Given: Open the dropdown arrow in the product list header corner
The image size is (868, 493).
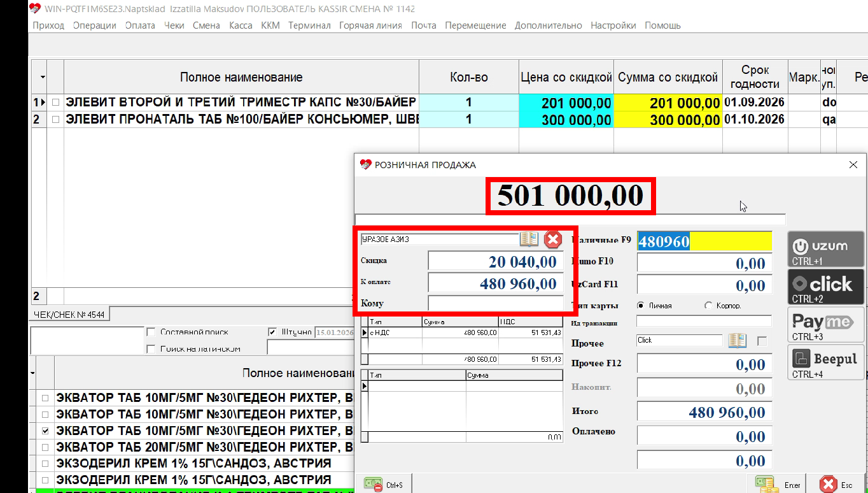Looking at the screenshot, I should coord(32,373).
